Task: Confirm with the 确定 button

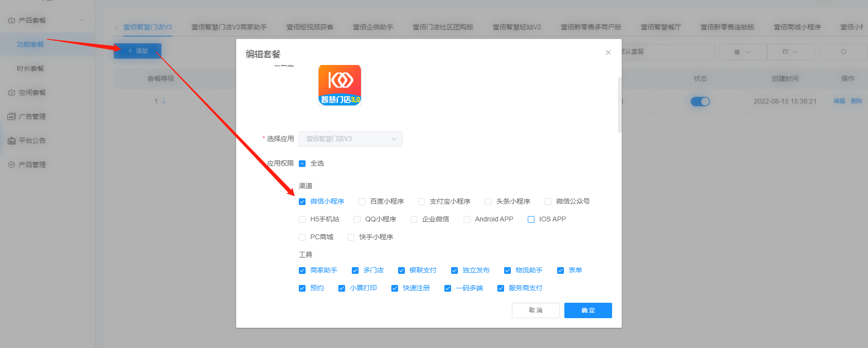Action: click(588, 310)
